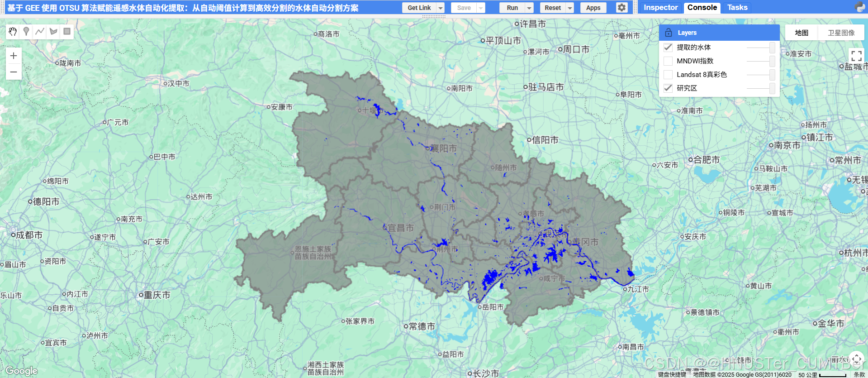
Task: Zoom in on the map
Action: coord(14,56)
